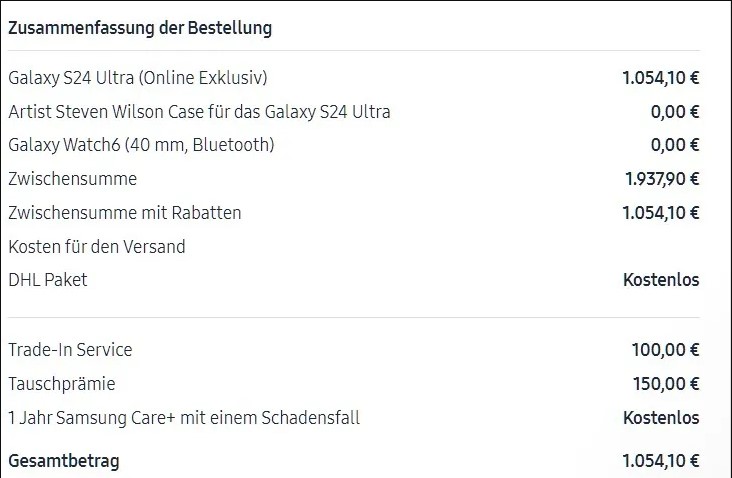Select Zwischensumme mit Rabatten label

(125, 213)
